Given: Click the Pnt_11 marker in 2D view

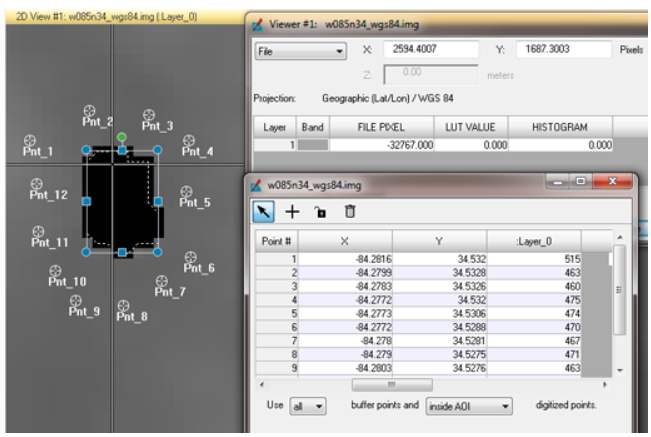Looking at the screenshot, I should coord(38,232).
